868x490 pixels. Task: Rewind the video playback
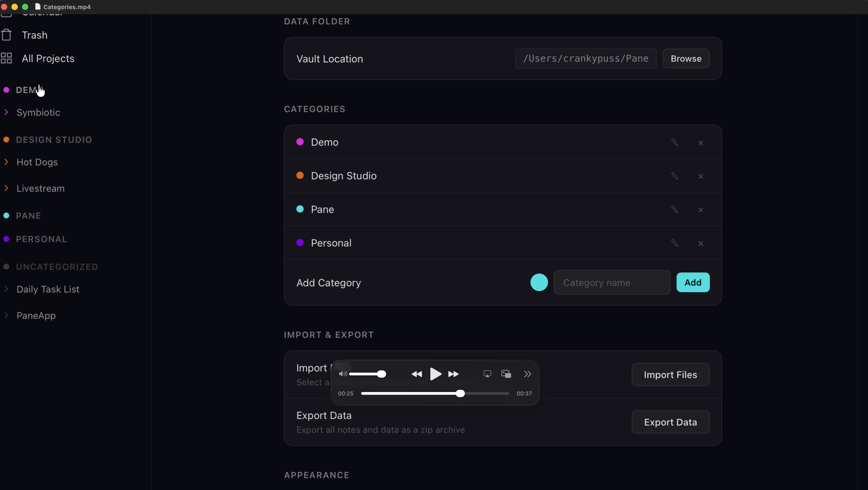tap(417, 374)
